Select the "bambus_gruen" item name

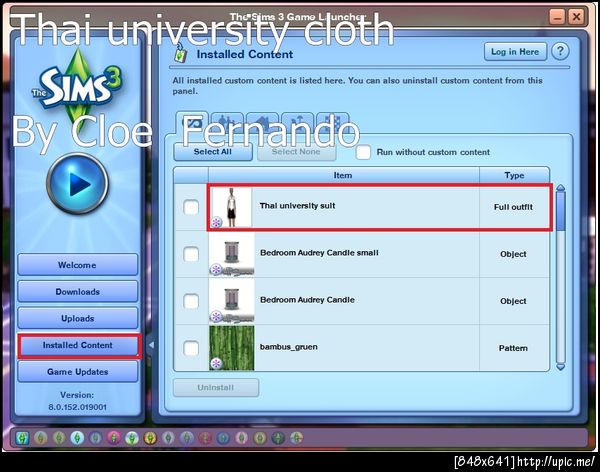pos(289,347)
